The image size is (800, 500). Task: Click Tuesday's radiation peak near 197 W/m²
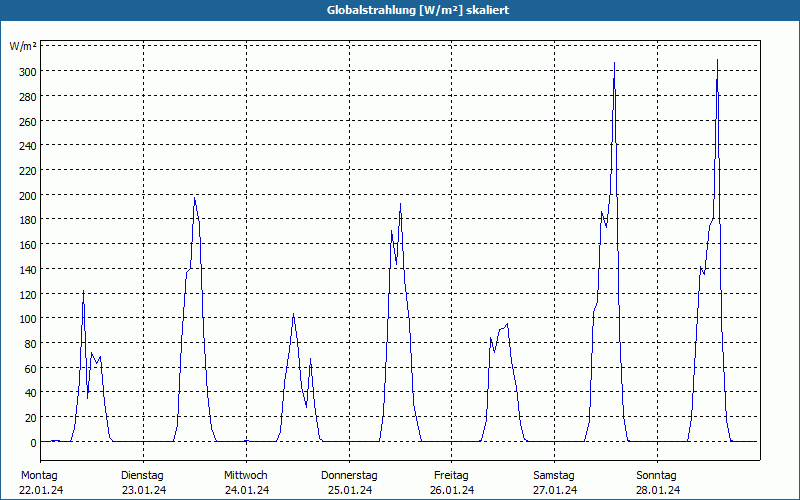tap(194, 198)
